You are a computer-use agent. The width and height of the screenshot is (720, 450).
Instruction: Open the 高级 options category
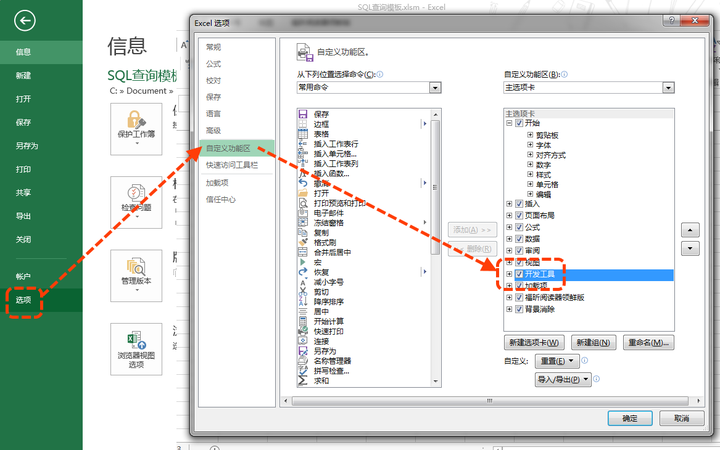pos(214,130)
